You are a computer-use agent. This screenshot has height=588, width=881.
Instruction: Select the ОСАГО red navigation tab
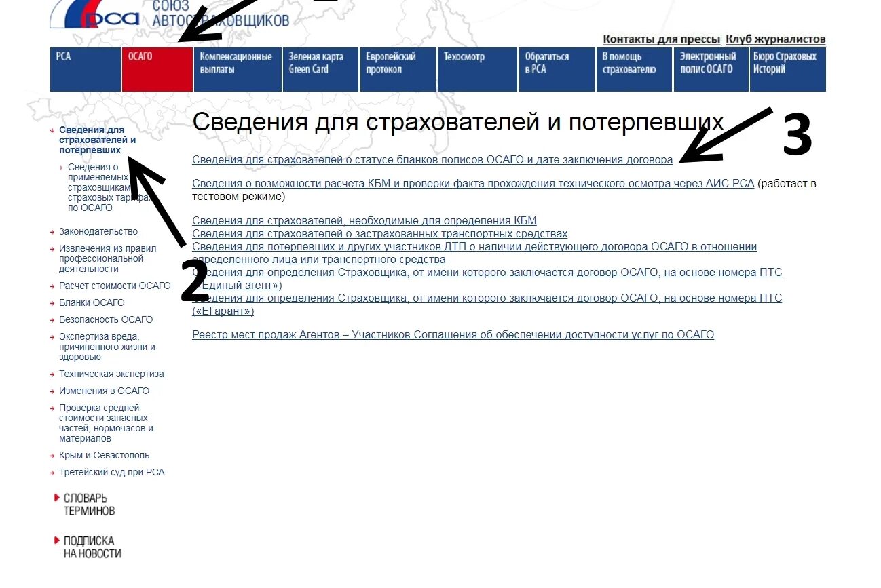[157, 69]
